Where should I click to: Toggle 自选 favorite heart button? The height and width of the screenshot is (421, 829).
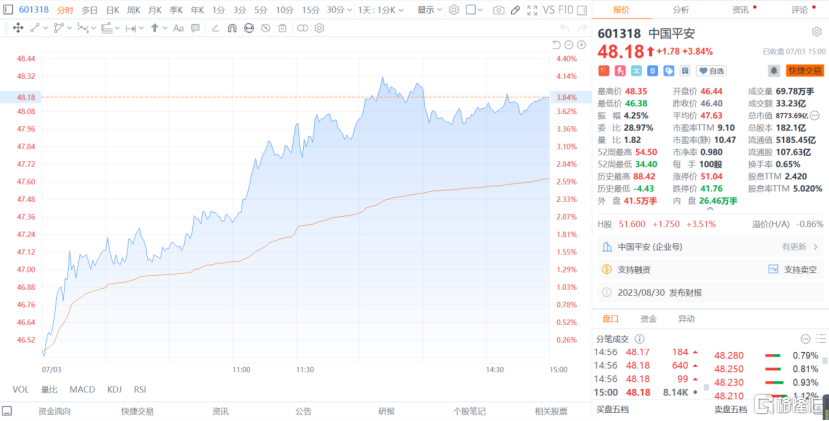711,71
